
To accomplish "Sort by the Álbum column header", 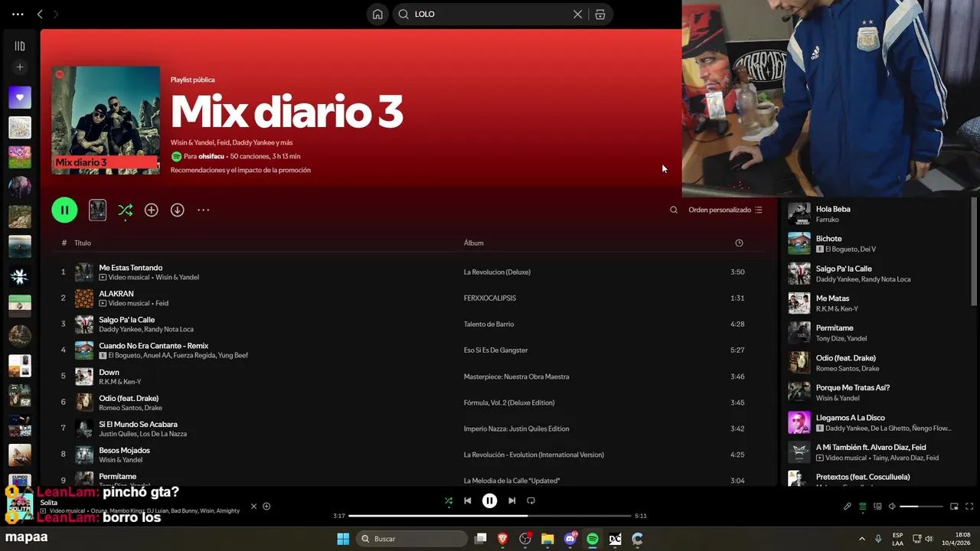I will click(473, 243).
